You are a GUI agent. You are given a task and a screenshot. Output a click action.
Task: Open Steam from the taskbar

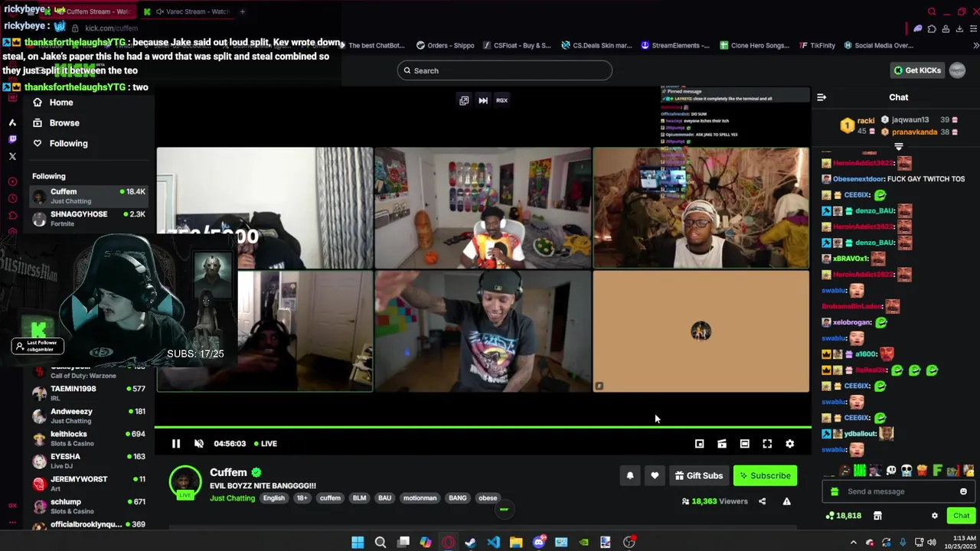point(470,542)
